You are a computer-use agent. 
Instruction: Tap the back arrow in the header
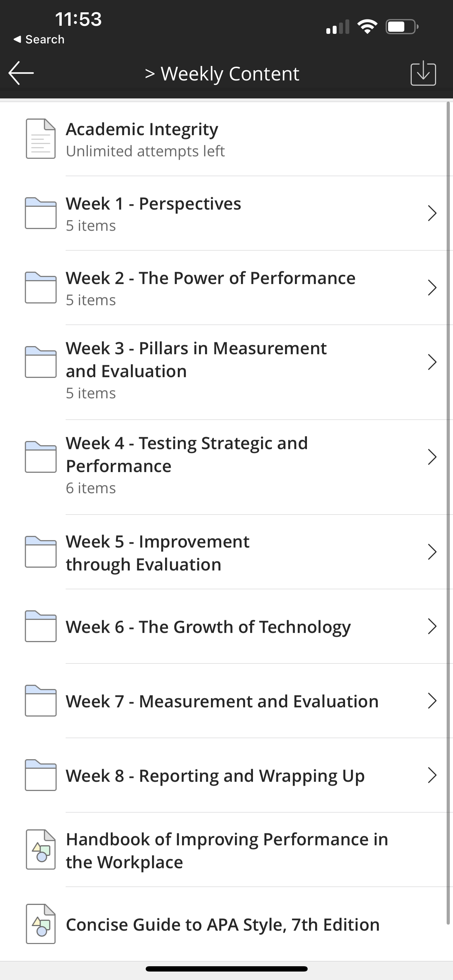pyautogui.click(x=21, y=73)
